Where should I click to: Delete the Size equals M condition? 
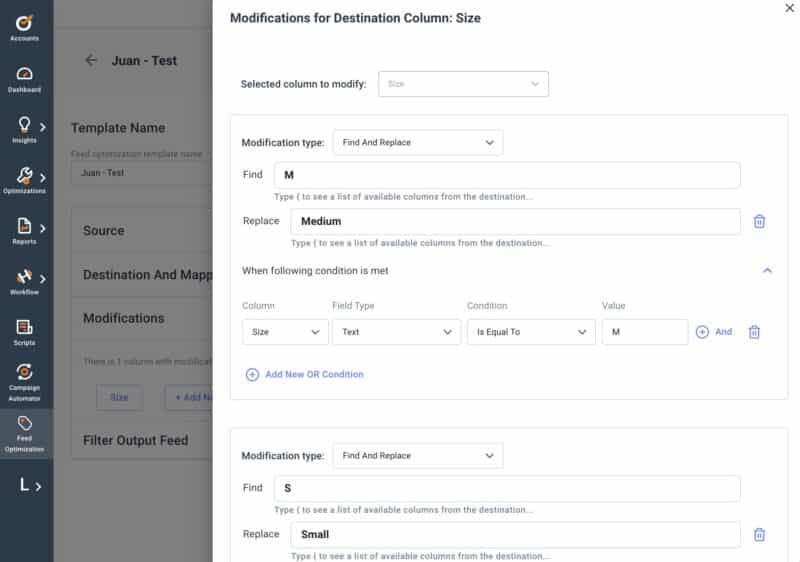754,332
